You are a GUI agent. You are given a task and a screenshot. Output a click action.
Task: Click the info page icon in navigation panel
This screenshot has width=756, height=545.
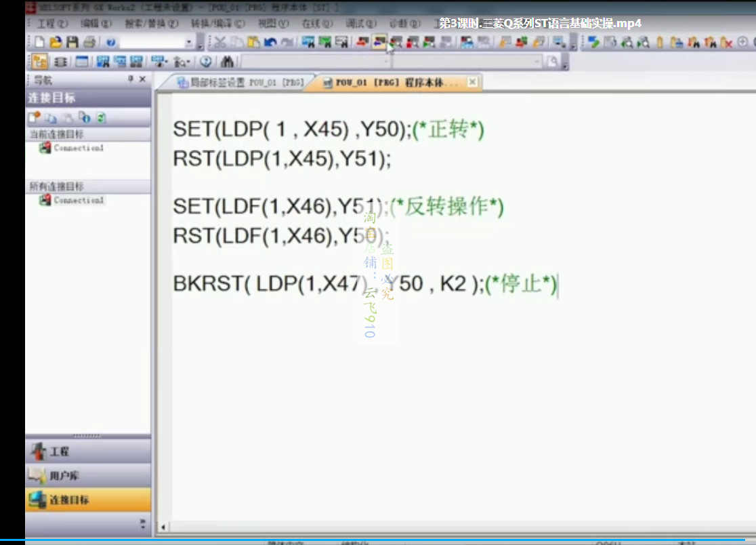pyautogui.click(x=85, y=118)
